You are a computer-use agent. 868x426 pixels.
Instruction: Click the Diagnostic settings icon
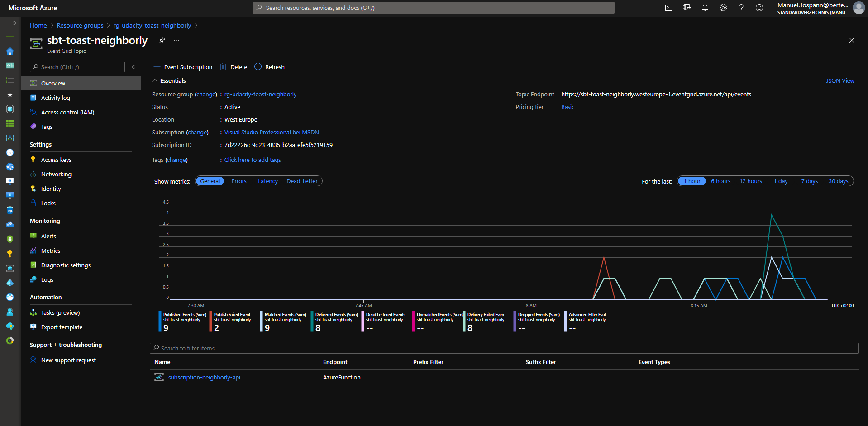33,265
